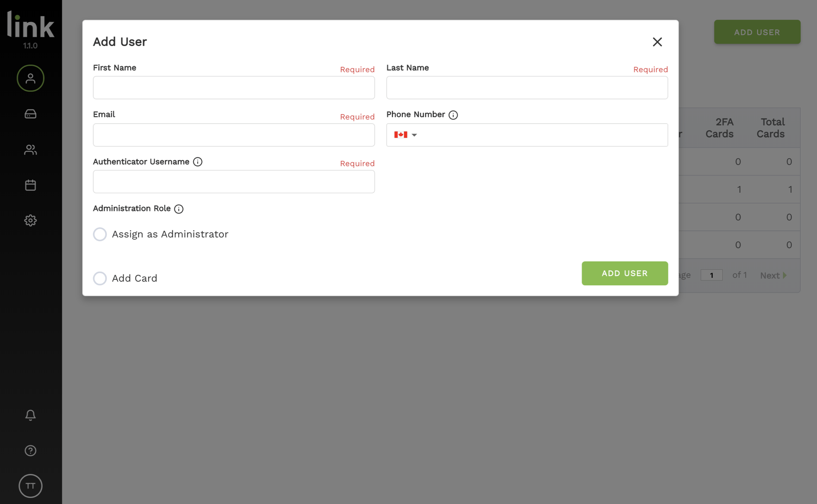817x504 pixels.
Task: Close the Add User modal dialog
Action: [657, 41]
